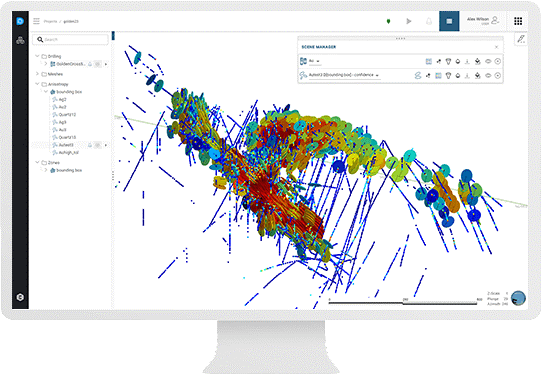The width and height of the screenshot is (542, 376).
Task: Open the apps grid icon in the top bar
Action: coord(518,21)
